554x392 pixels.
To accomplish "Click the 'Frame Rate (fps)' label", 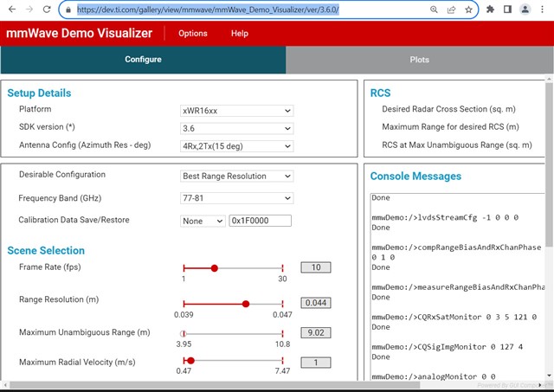I will (x=50, y=267).
